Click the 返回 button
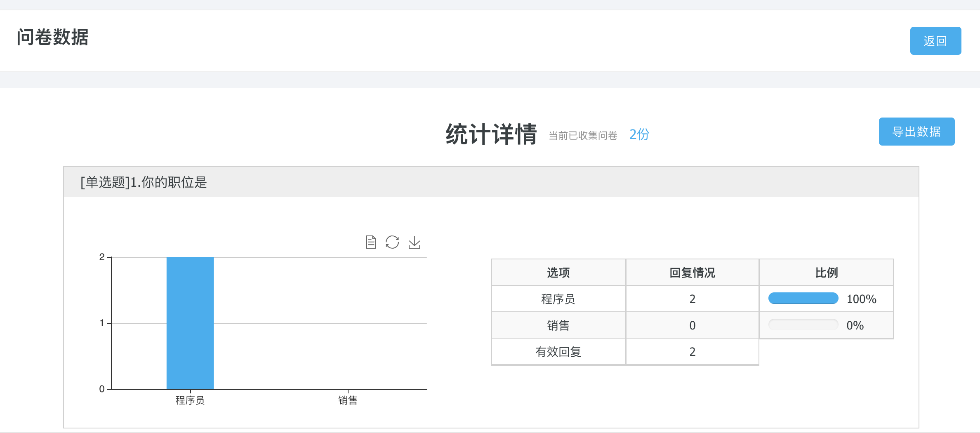This screenshot has width=980, height=433. pyautogui.click(x=935, y=41)
